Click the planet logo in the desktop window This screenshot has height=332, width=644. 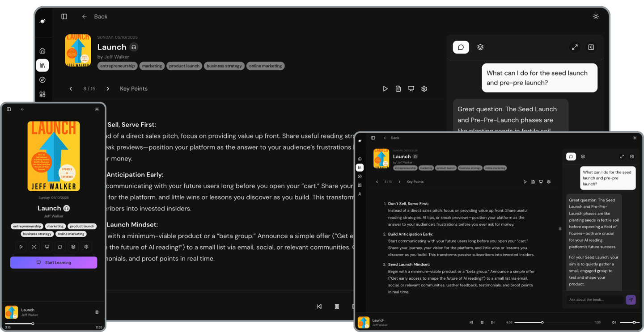pos(42,21)
